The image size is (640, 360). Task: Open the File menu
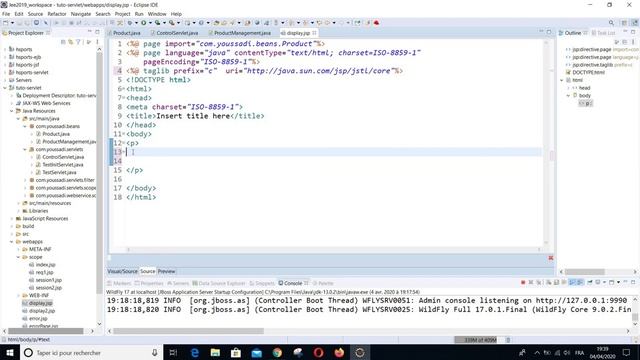[6, 14]
